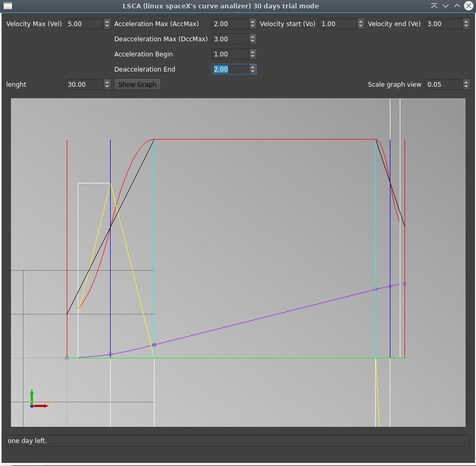Click the 'Velocity Max (Vel)' label

[x=34, y=24]
